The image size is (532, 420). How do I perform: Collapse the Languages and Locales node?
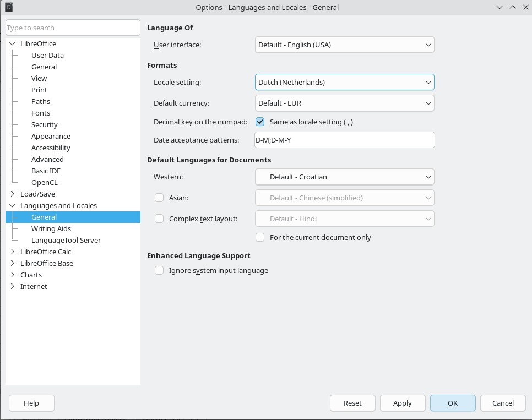point(12,205)
